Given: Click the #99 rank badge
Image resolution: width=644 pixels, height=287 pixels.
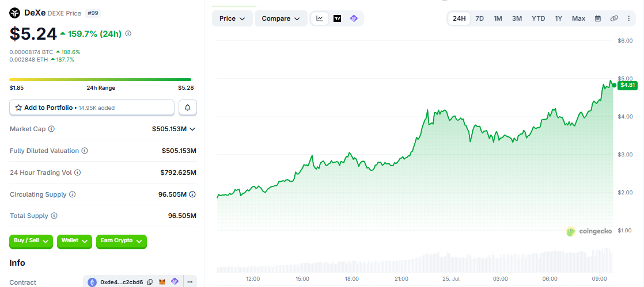Looking at the screenshot, I should click(92, 13).
